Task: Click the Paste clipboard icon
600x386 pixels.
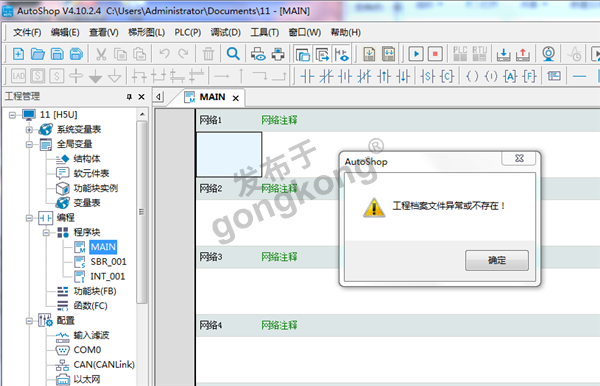Action: (x=139, y=54)
